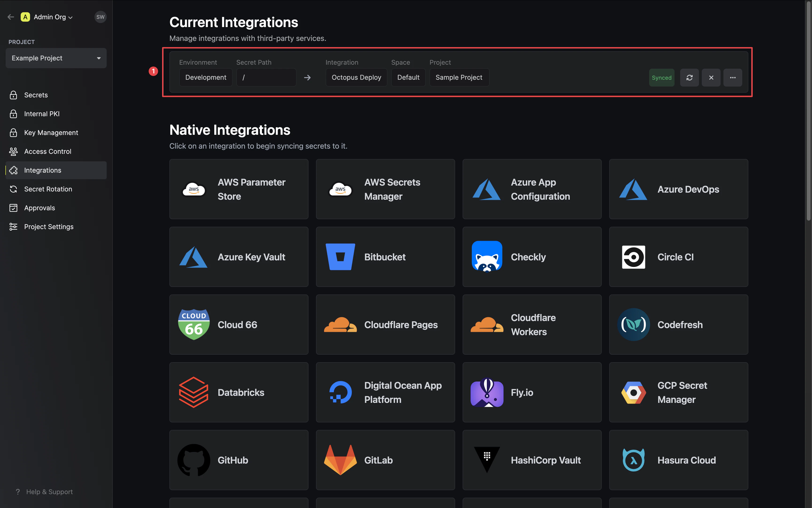This screenshot has height=508, width=812.
Task: Expand the Example Project dropdown
Action: [56, 58]
